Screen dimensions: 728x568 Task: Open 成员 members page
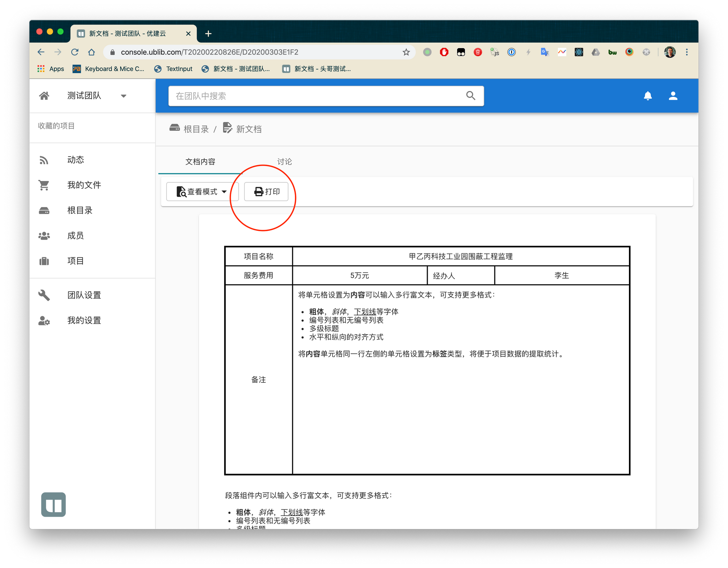[x=75, y=236]
